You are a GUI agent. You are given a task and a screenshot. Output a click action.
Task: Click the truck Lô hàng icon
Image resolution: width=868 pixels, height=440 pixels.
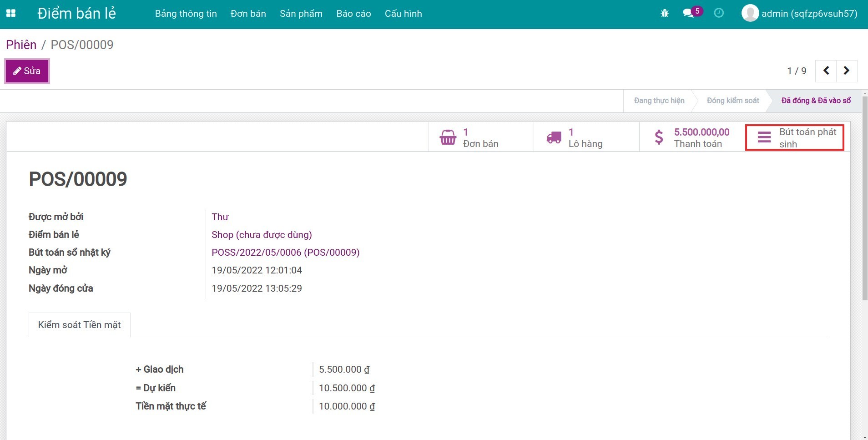pyautogui.click(x=554, y=137)
